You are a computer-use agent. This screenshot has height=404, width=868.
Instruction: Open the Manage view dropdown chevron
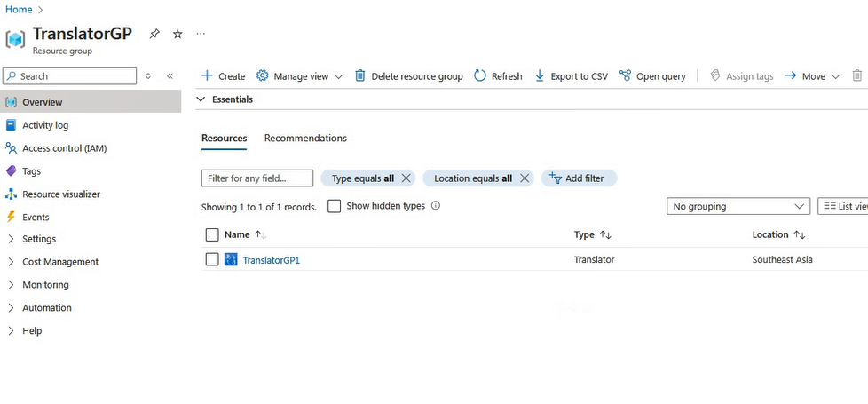(x=338, y=76)
